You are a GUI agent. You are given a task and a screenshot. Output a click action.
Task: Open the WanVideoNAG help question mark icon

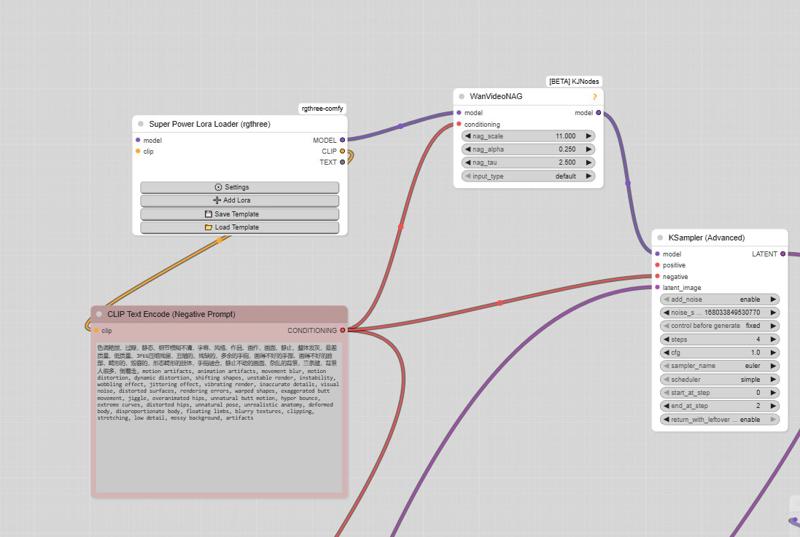[594, 96]
